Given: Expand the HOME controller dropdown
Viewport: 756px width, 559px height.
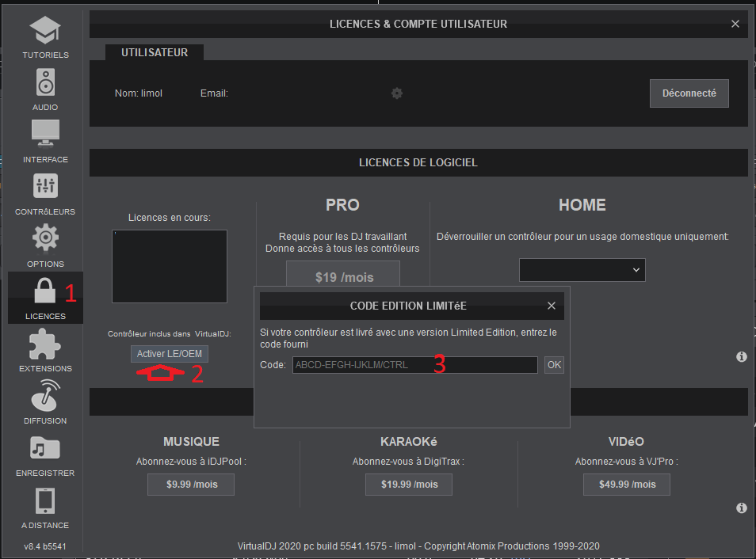Looking at the screenshot, I should pos(582,270).
